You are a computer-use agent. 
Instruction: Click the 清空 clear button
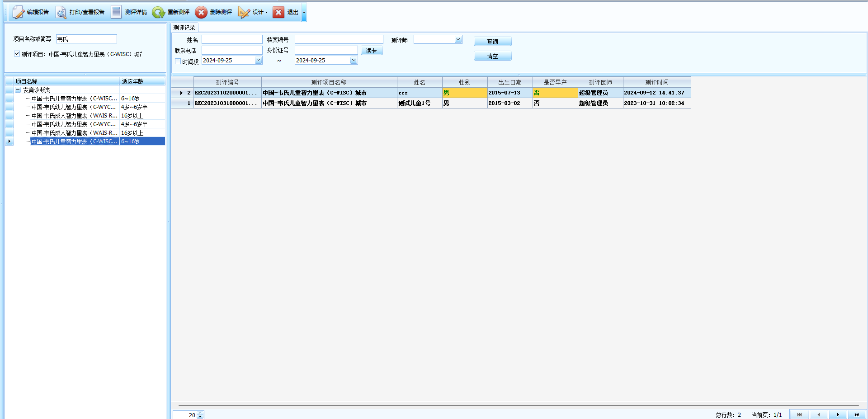[492, 56]
